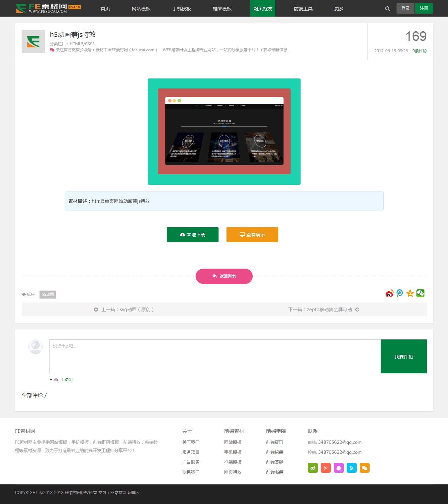The image size is (448, 504).
Task: Share to Qzone using the star icon
Action: click(x=410, y=294)
